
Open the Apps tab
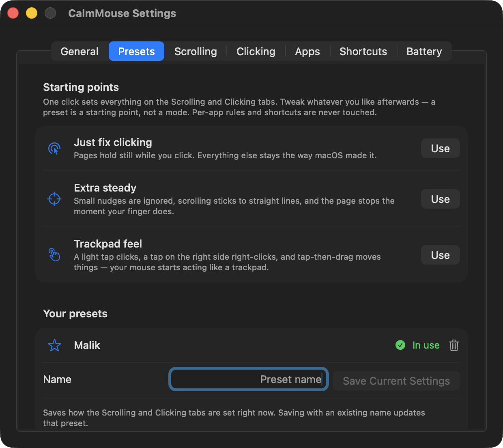(x=307, y=52)
